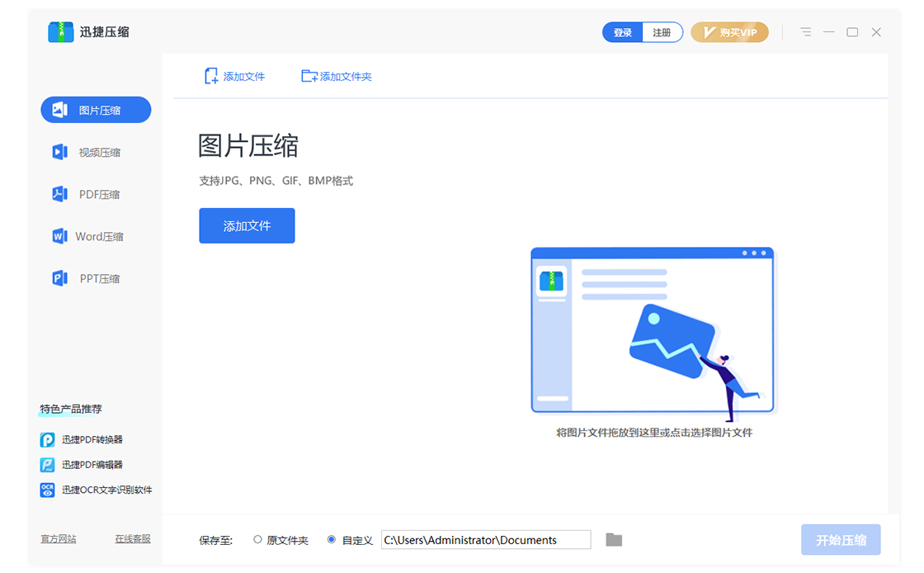Click the 图片压缩 page heading
Viewport: 924px width, 573px height.
pos(248,145)
